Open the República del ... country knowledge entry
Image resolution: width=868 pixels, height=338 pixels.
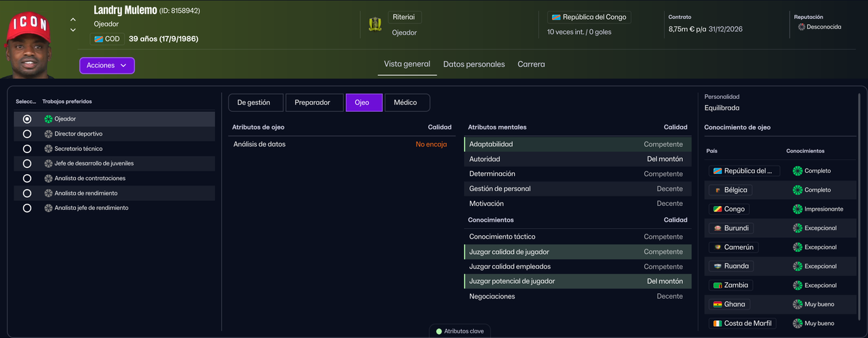[745, 171]
